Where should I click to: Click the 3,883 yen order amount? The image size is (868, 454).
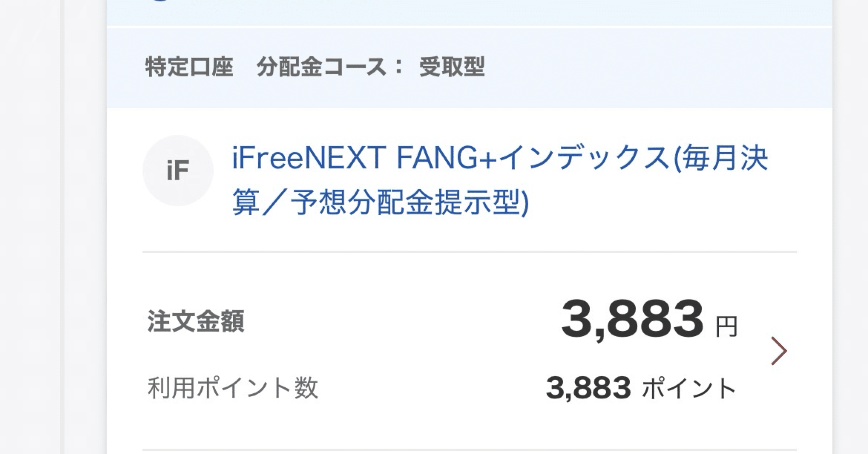click(632, 319)
